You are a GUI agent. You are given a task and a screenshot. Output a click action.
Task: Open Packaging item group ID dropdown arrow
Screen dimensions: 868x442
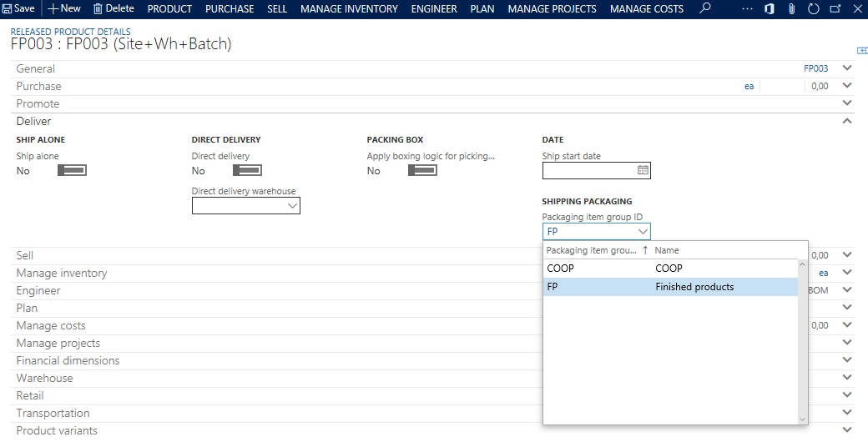tap(643, 232)
